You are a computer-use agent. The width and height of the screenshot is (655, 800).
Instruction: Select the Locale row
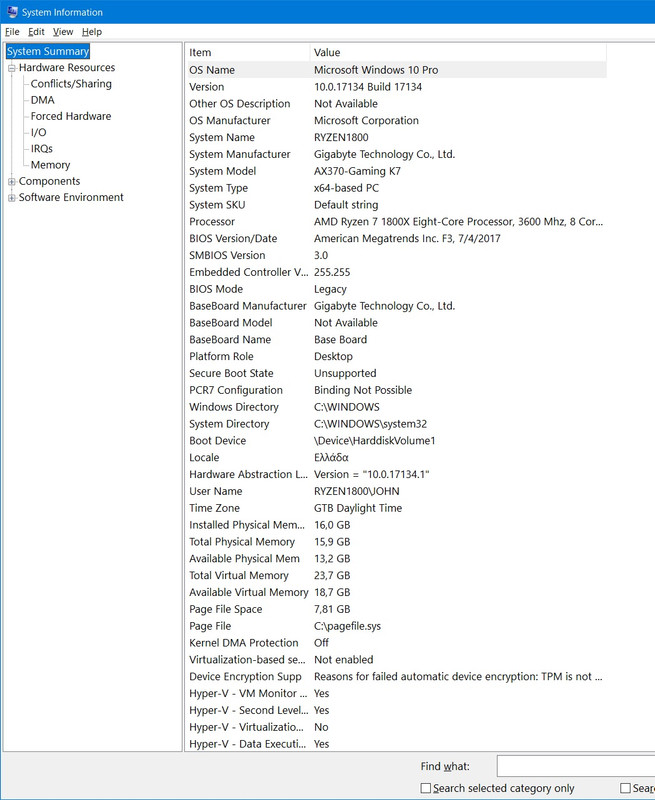point(397,457)
